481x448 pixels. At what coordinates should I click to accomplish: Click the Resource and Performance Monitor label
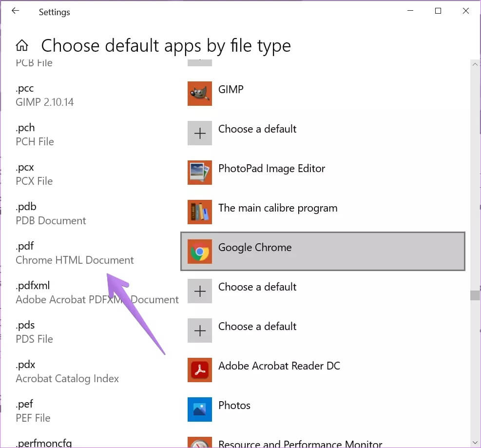pyautogui.click(x=300, y=444)
